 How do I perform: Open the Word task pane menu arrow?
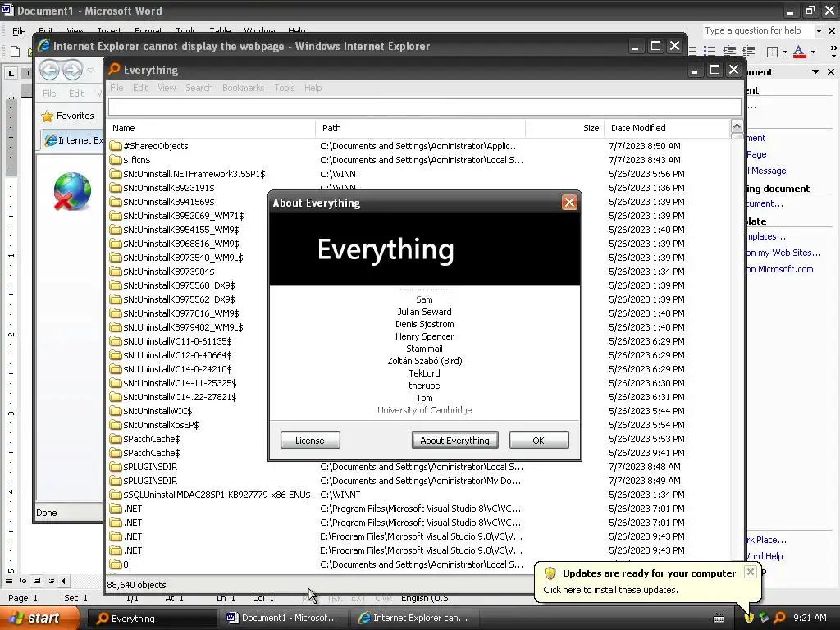(x=815, y=71)
